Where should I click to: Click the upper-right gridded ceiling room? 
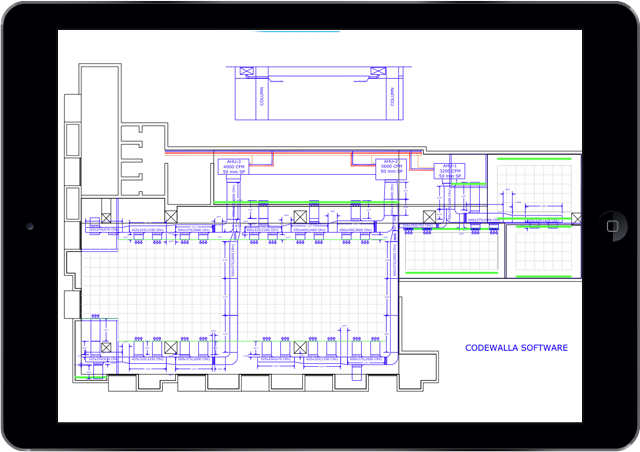click(x=538, y=188)
